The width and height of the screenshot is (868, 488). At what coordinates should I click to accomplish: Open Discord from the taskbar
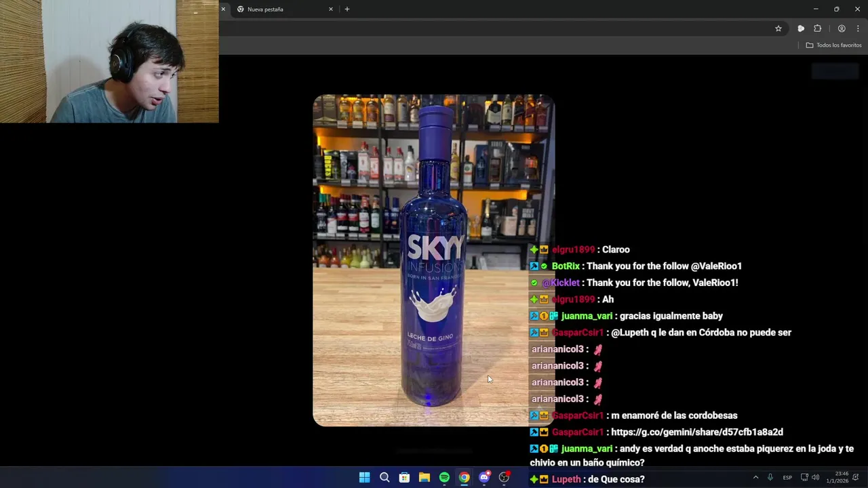point(484,478)
